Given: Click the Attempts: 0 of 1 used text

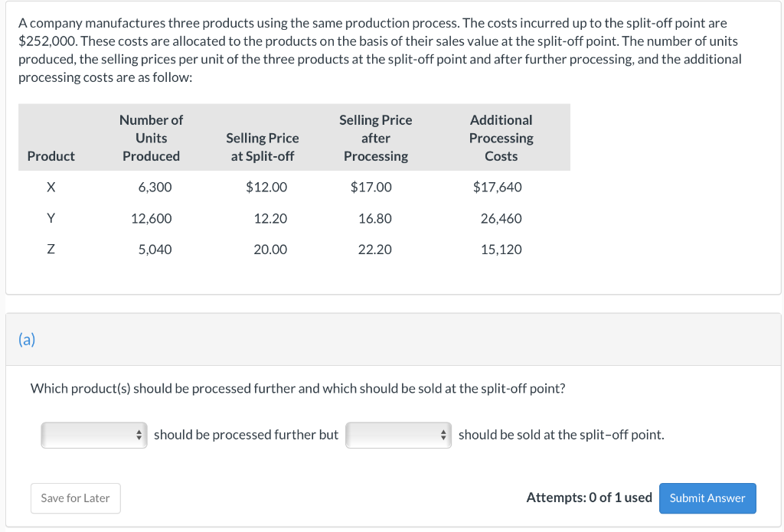Looking at the screenshot, I should (x=589, y=498).
